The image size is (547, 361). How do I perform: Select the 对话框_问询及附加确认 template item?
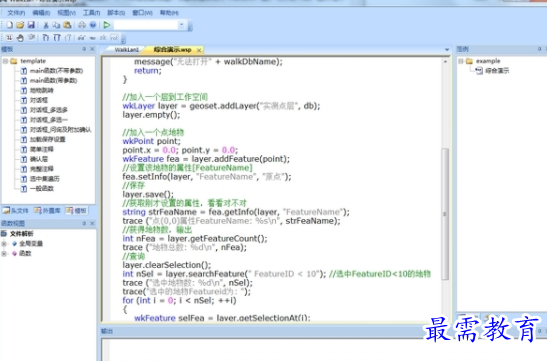[61, 130]
